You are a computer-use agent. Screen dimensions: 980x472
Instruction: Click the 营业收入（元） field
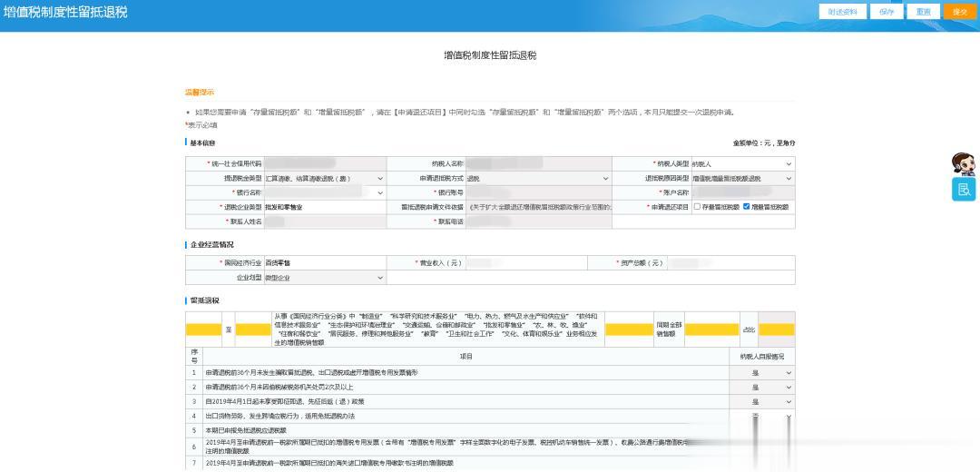(525, 263)
